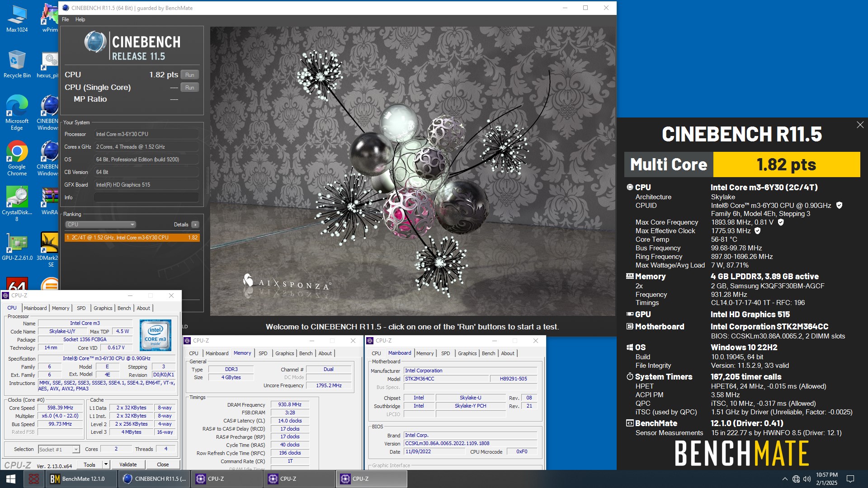Select the 2C/4T m3-6Y30 ranking entry
This screenshot has height=488, width=868.
132,238
